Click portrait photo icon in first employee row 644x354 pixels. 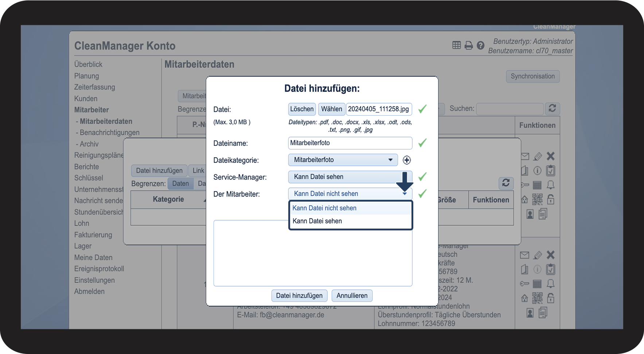(x=530, y=214)
